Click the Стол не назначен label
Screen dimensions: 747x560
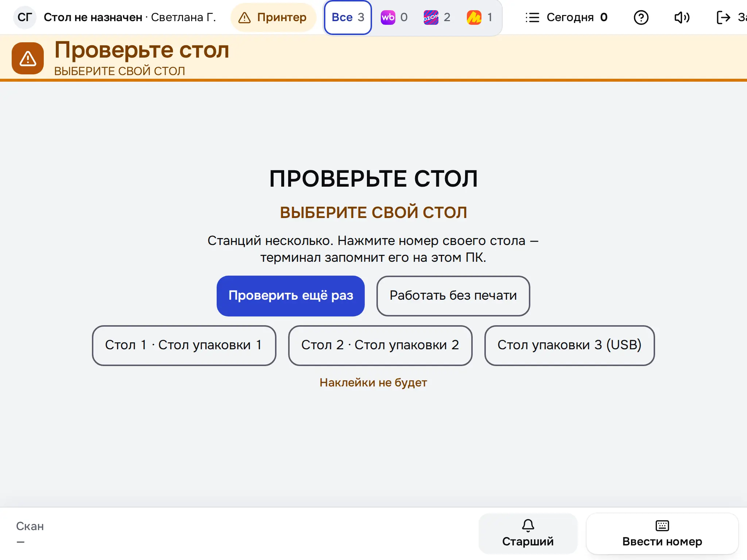(x=93, y=17)
